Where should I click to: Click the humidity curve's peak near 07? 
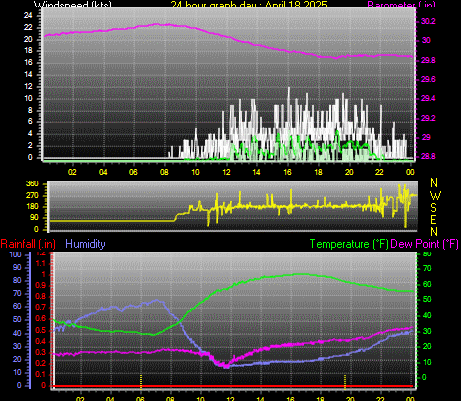click(157, 301)
